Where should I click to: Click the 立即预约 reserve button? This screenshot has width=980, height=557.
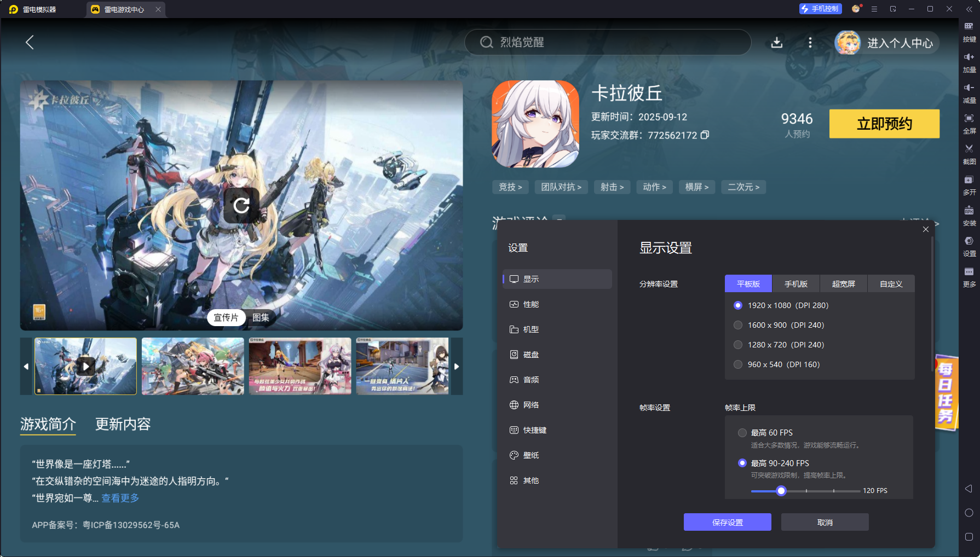point(884,124)
